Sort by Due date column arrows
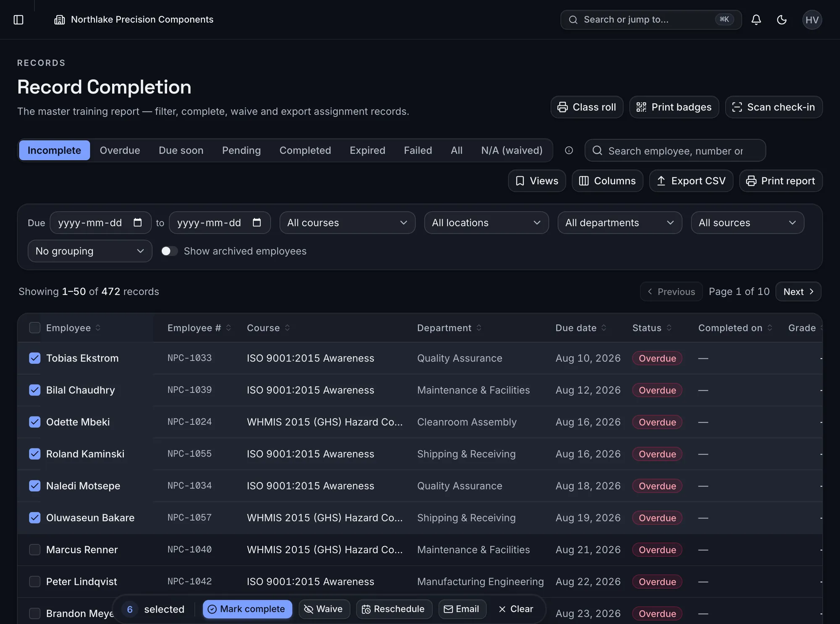This screenshot has width=840, height=624. [x=604, y=328]
